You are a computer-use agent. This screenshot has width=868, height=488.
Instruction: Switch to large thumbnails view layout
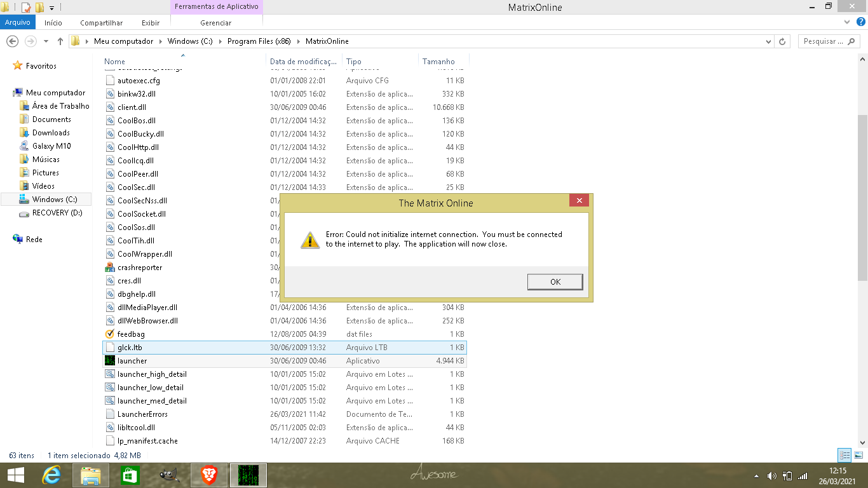(x=858, y=455)
